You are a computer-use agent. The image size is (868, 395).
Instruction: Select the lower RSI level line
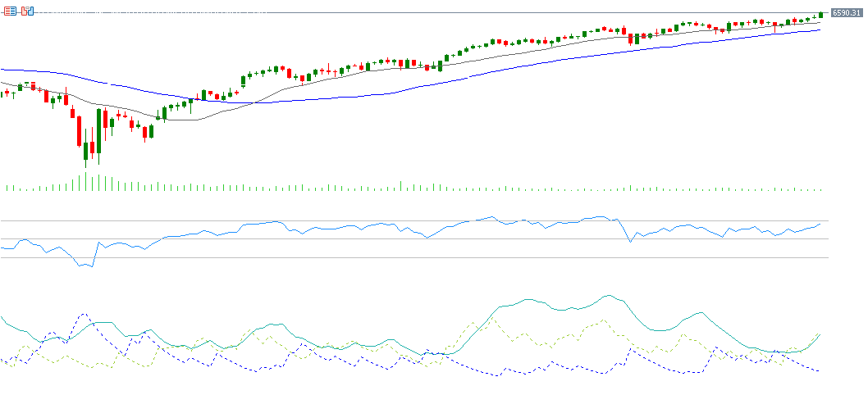coord(410,257)
